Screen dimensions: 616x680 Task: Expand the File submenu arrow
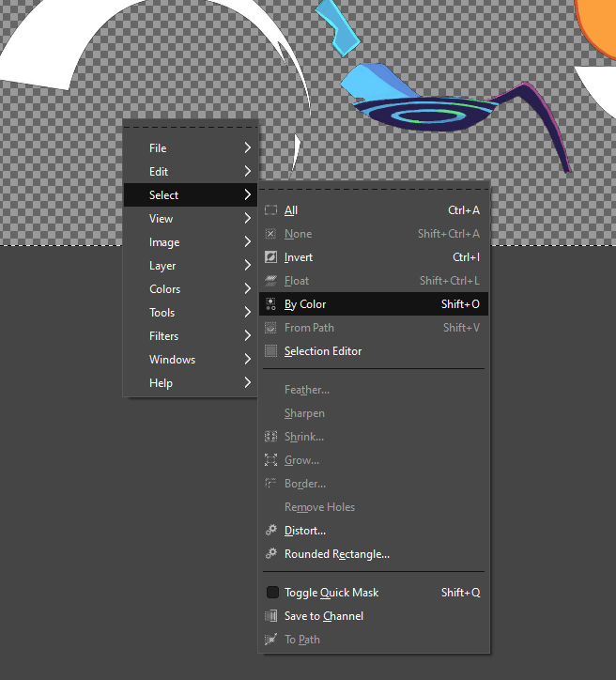tap(247, 148)
